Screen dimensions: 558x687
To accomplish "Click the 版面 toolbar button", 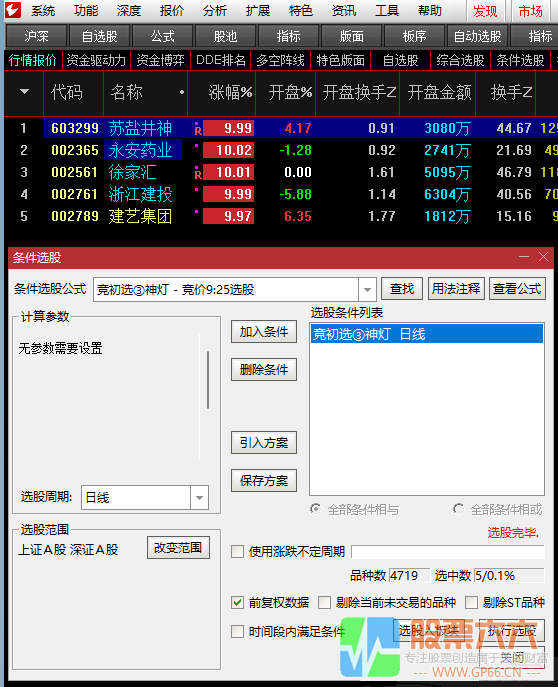I will pos(352,36).
